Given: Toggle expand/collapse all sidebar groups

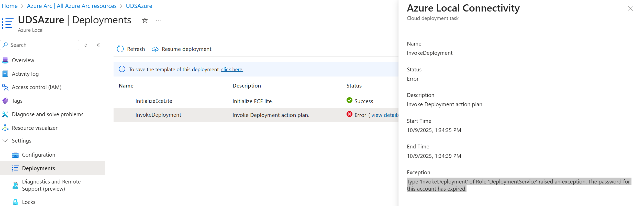Looking at the screenshot, I should tap(86, 45).
